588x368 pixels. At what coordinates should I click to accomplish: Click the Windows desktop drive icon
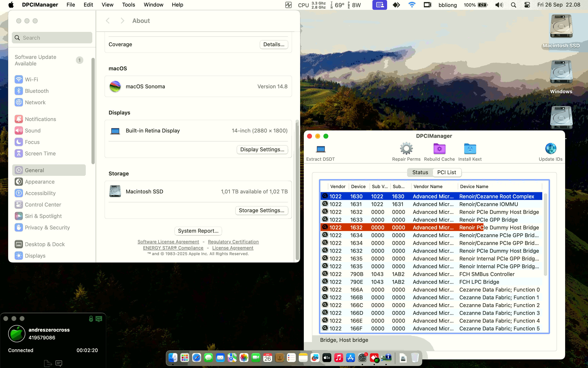coord(561,72)
